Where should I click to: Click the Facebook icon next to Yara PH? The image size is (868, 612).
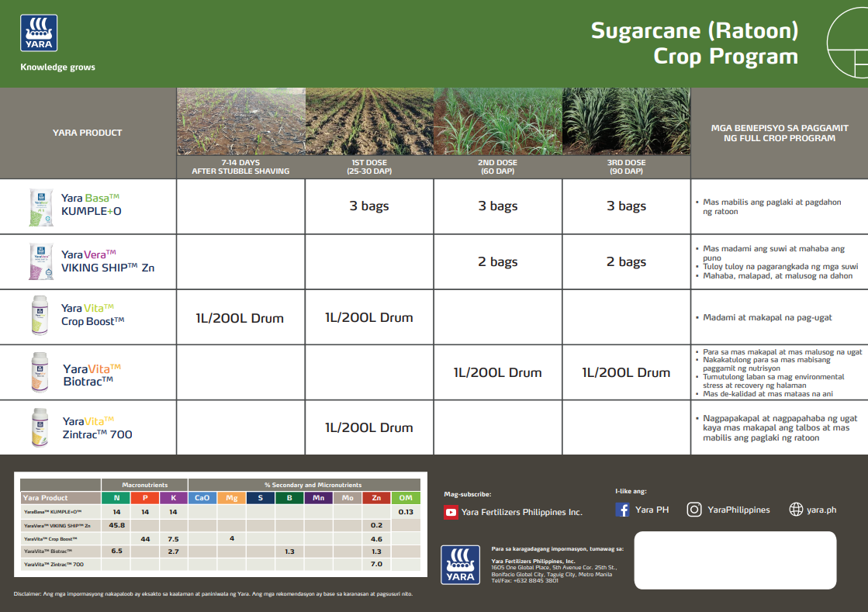coord(622,510)
